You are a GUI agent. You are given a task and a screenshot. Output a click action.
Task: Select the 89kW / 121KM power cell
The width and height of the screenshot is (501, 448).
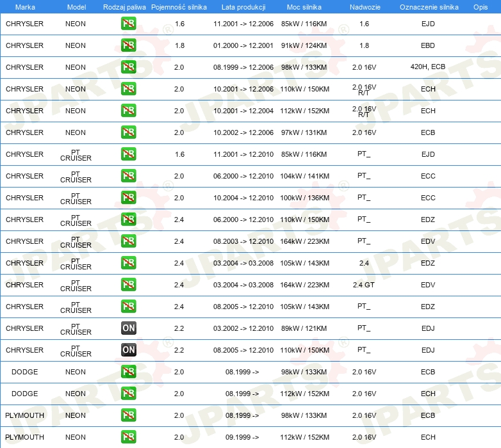click(304, 328)
